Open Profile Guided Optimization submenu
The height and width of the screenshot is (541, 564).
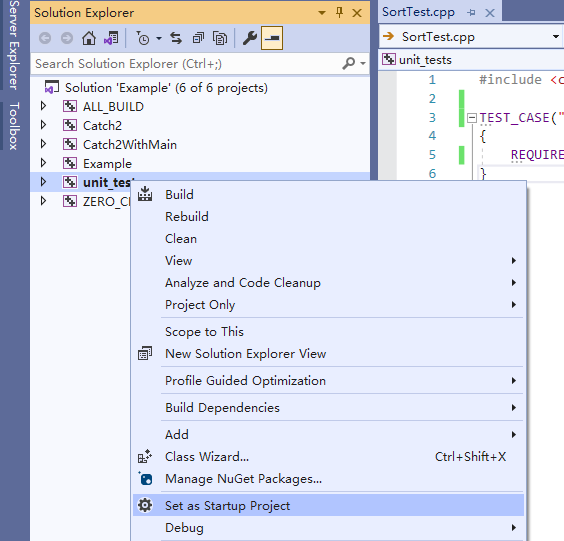pos(328,381)
